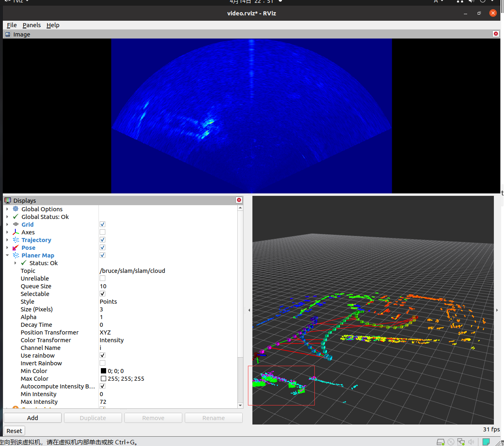Toggle the Trajectory display checkbox

click(103, 240)
